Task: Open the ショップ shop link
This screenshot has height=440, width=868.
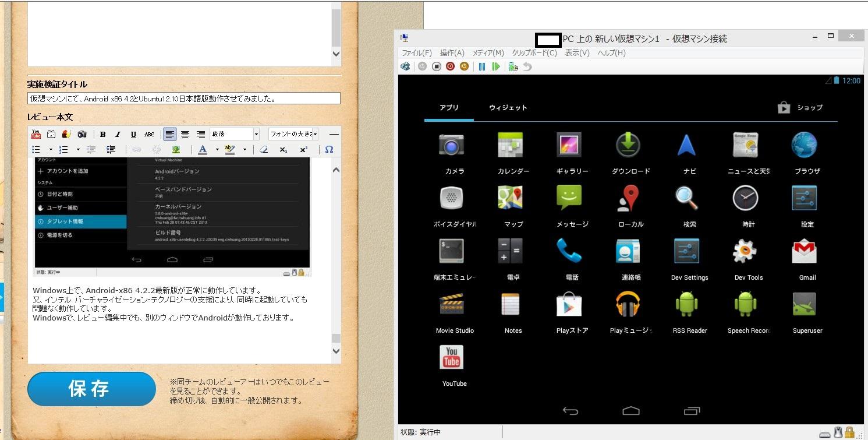Action: click(x=801, y=108)
